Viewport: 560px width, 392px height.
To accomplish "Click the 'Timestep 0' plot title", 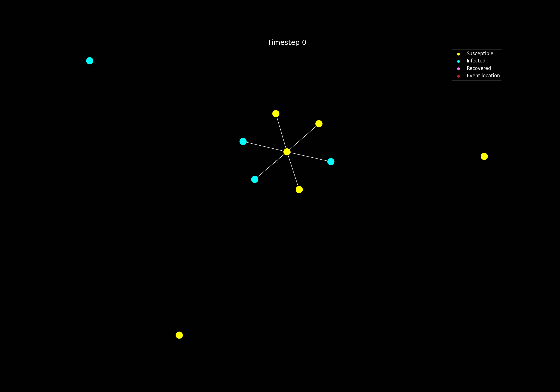I will pos(287,43).
